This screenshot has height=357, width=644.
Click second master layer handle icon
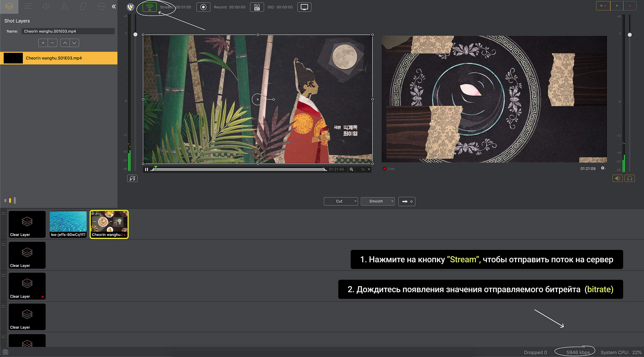coord(3,245)
